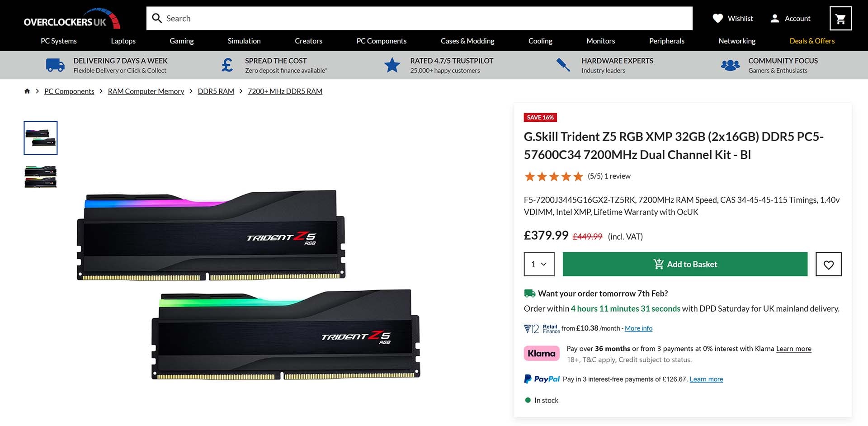Select the second product thumbnail
The height and width of the screenshot is (426, 868).
40,177
